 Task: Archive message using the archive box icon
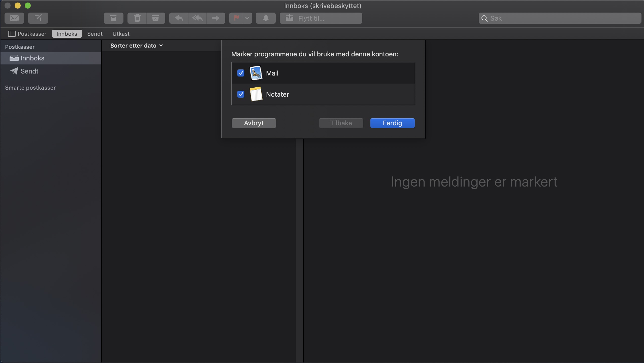[114, 18]
